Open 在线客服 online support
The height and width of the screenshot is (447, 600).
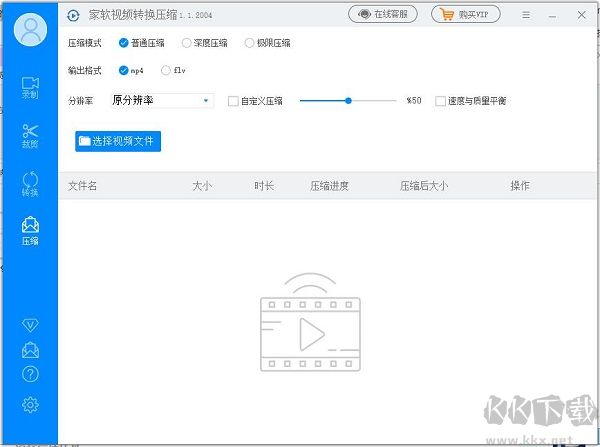pyautogui.click(x=383, y=15)
